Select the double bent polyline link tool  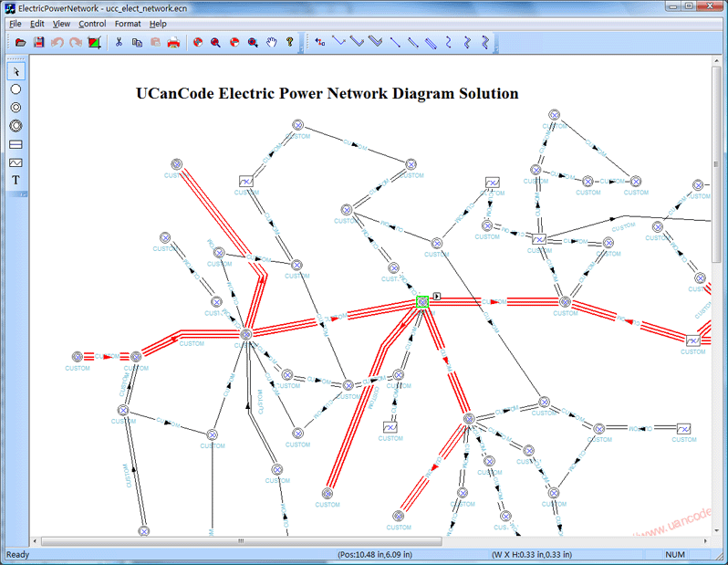click(x=357, y=43)
